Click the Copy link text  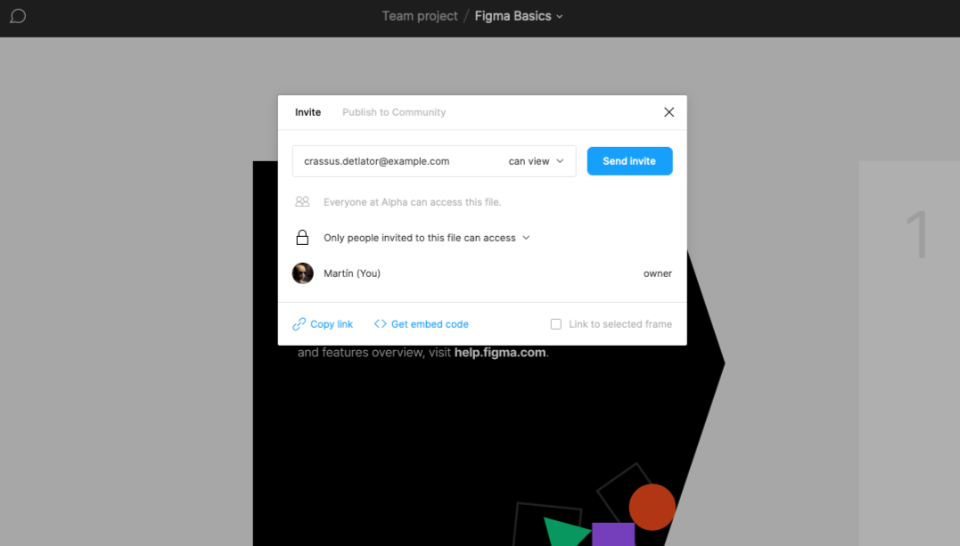tap(331, 324)
